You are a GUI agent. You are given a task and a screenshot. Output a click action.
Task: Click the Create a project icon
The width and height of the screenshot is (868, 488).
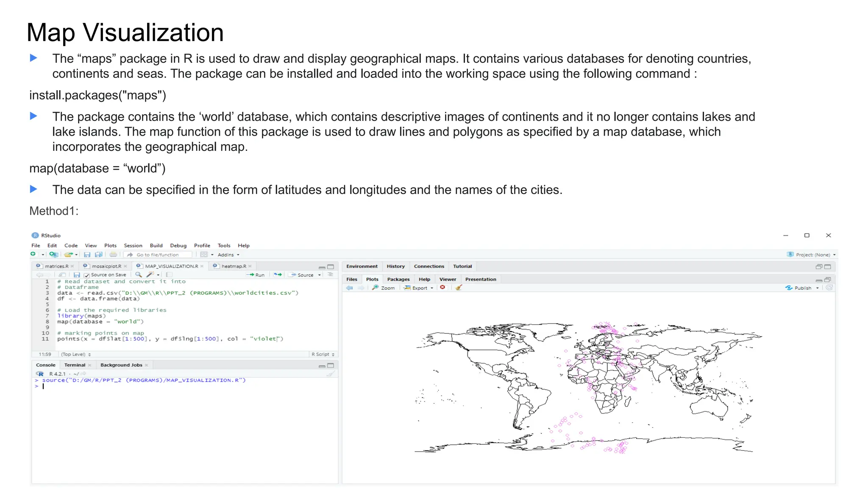53,255
